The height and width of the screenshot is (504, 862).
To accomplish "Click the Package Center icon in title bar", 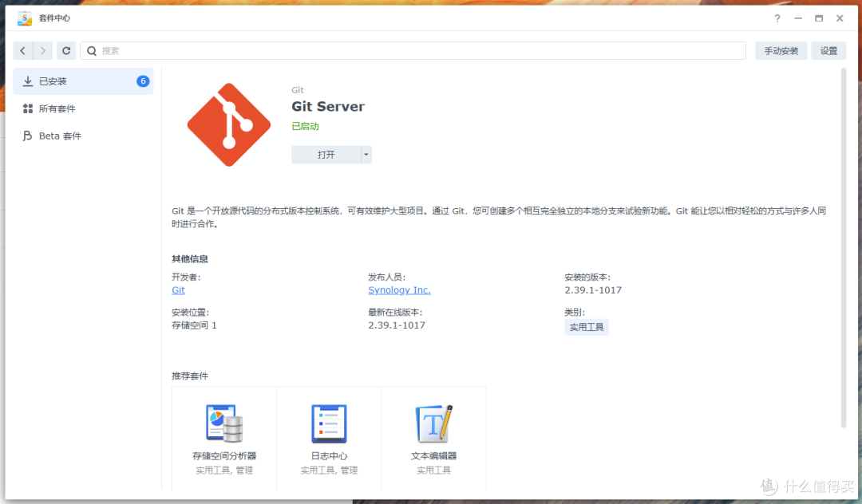I will [x=23, y=18].
